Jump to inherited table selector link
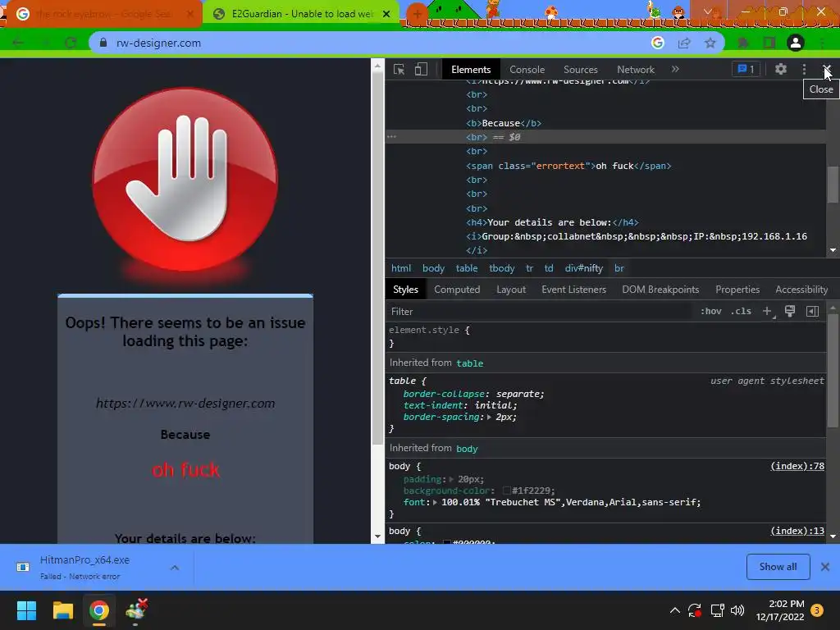Image resolution: width=840 pixels, height=630 pixels. pos(470,363)
